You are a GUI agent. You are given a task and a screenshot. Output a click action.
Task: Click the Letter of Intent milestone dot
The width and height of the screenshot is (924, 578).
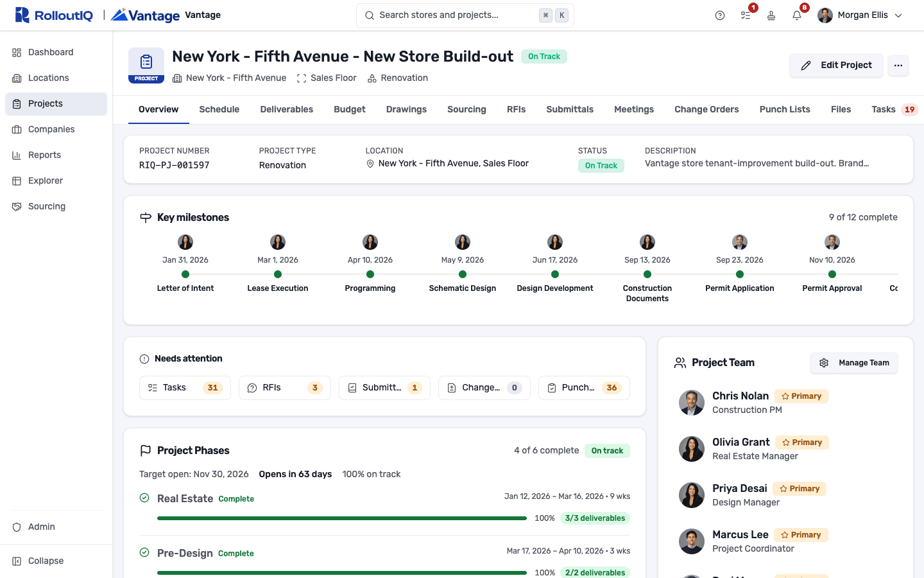point(185,274)
